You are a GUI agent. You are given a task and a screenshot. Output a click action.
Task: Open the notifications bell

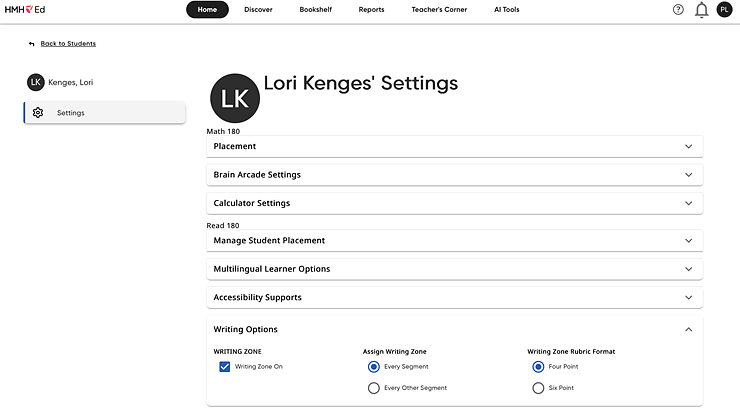point(702,10)
